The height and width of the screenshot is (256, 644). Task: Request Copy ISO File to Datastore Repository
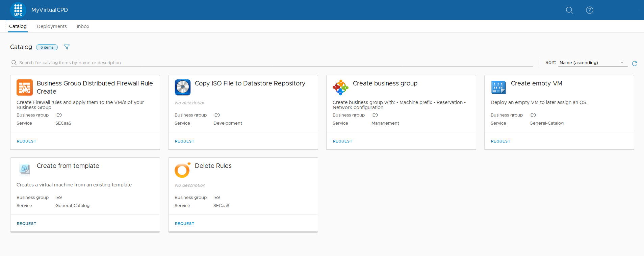[x=184, y=141]
